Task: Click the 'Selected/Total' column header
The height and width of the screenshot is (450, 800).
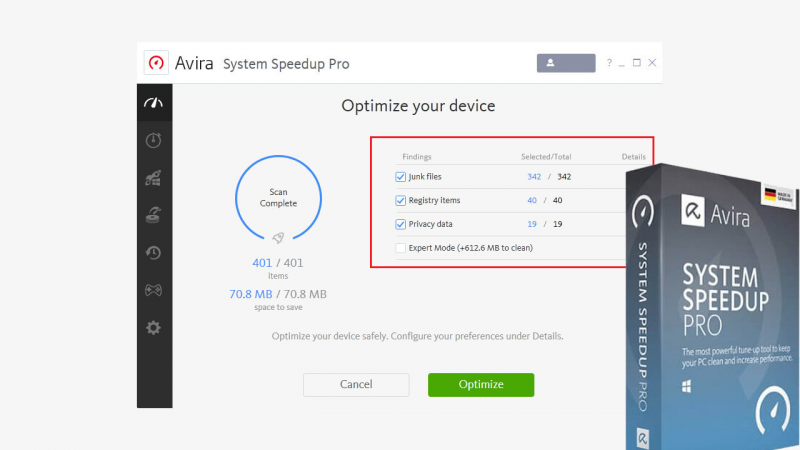Action: (x=546, y=157)
